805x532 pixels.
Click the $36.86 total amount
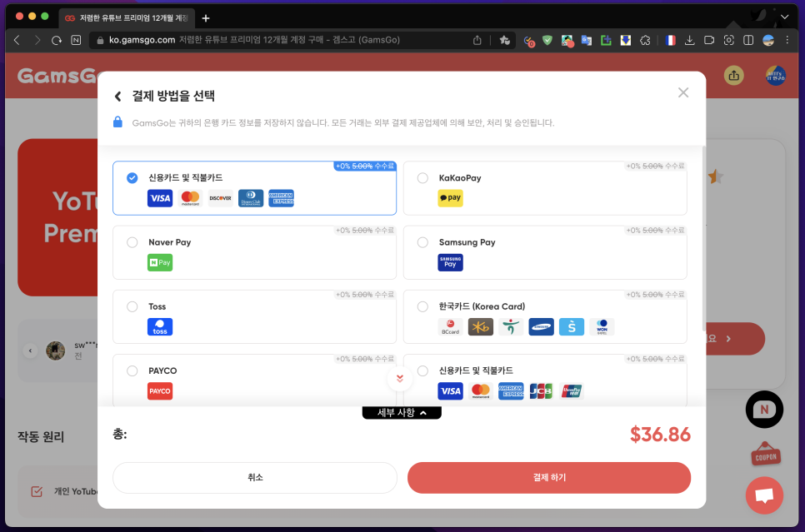click(660, 435)
